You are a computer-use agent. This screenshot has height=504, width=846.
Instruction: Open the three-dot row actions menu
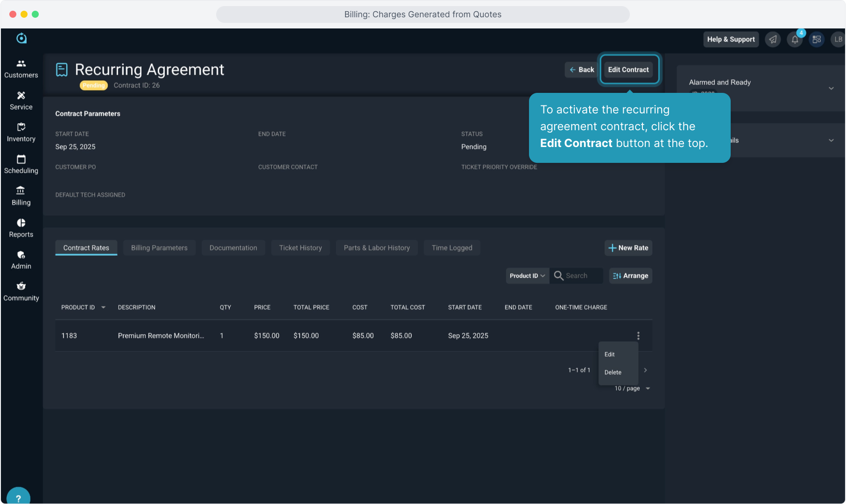[638, 336]
